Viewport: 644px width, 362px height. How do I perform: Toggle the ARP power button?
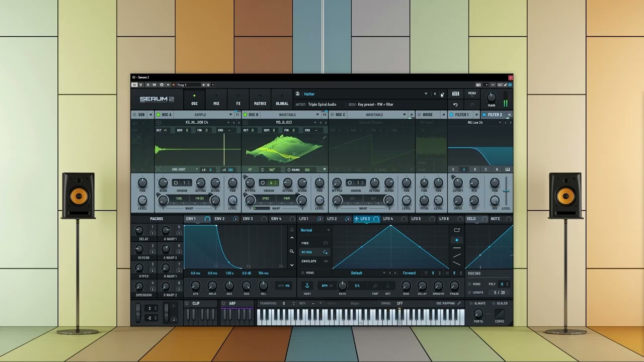coord(224,303)
